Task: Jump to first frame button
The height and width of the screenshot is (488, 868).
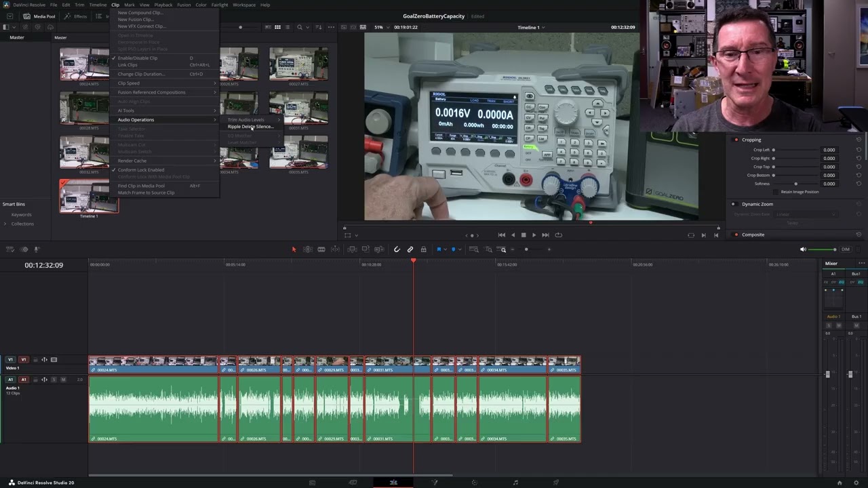Action: coord(501,235)
